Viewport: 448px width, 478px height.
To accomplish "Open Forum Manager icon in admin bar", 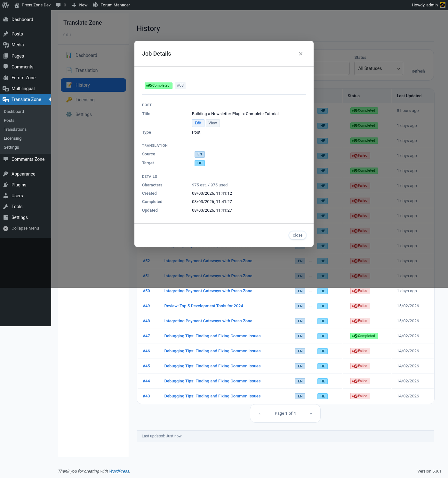I will click(x=95, y=5).
